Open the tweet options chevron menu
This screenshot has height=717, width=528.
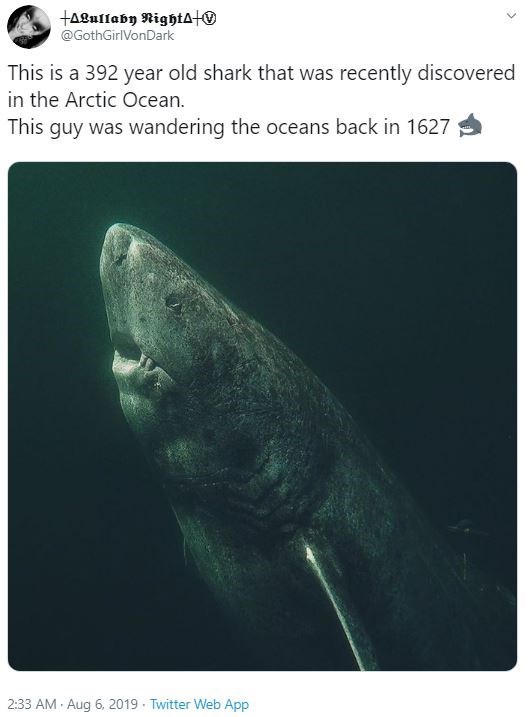pos(512,16)
